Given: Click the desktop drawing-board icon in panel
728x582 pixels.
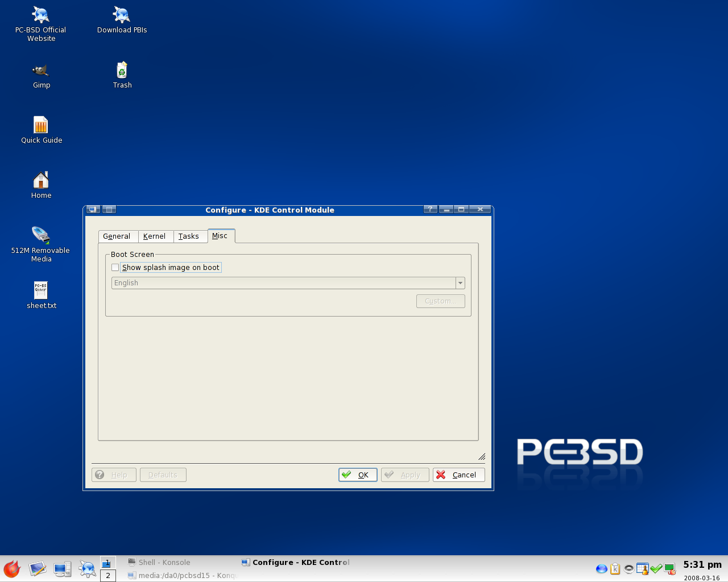Looking at the screenshot, I should click(38, 568).
